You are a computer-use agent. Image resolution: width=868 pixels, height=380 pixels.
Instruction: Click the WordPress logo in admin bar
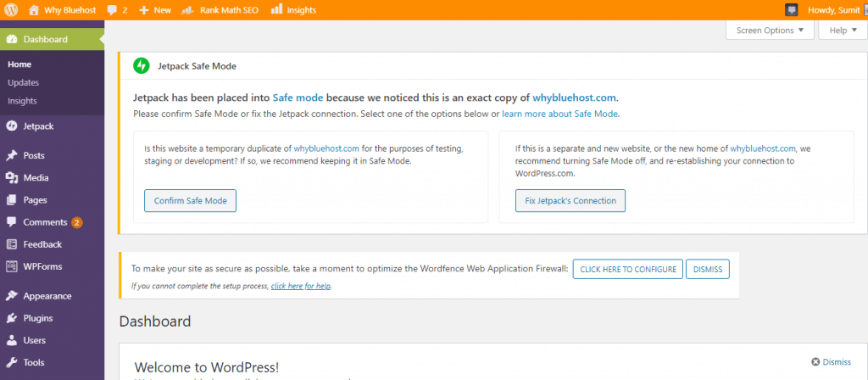click(11, 10)
